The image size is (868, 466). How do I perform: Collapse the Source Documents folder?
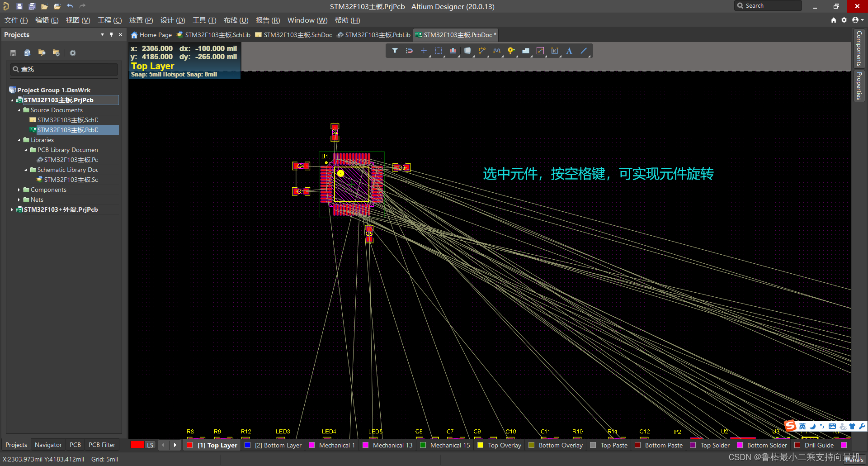point(19,110)
